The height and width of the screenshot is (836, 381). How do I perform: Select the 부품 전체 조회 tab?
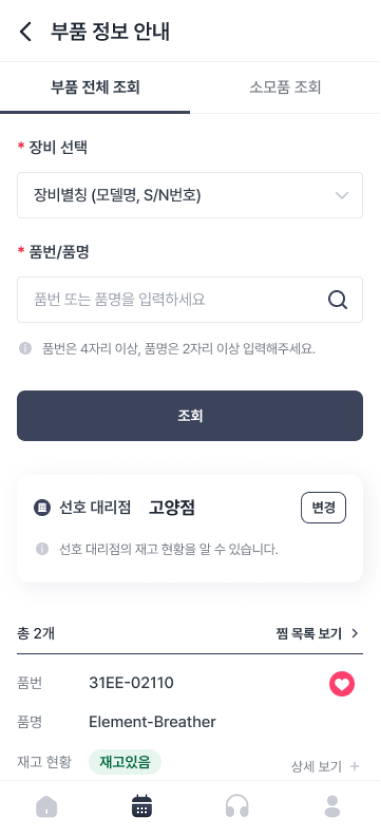click(95, 87)
